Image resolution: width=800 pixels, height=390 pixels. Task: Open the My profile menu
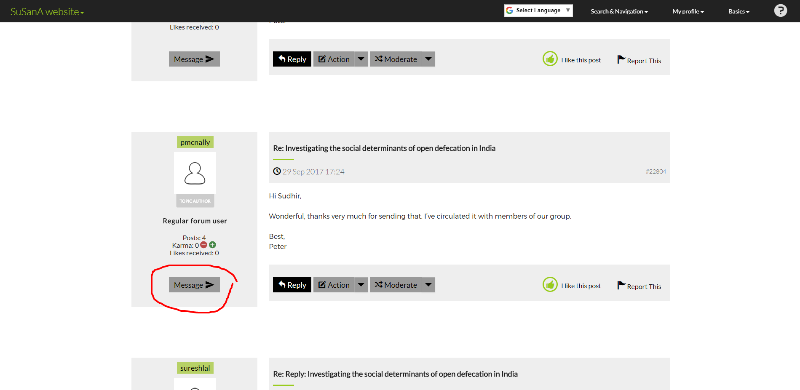[x=688, y=11]
